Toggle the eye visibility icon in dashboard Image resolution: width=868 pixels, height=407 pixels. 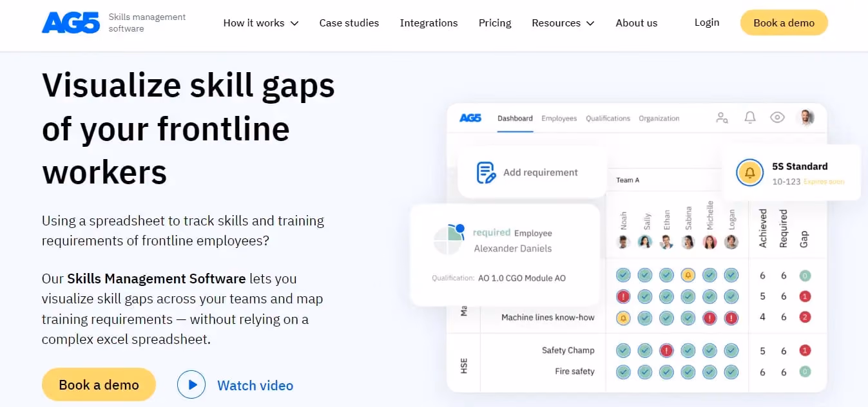tap(778, 118)
